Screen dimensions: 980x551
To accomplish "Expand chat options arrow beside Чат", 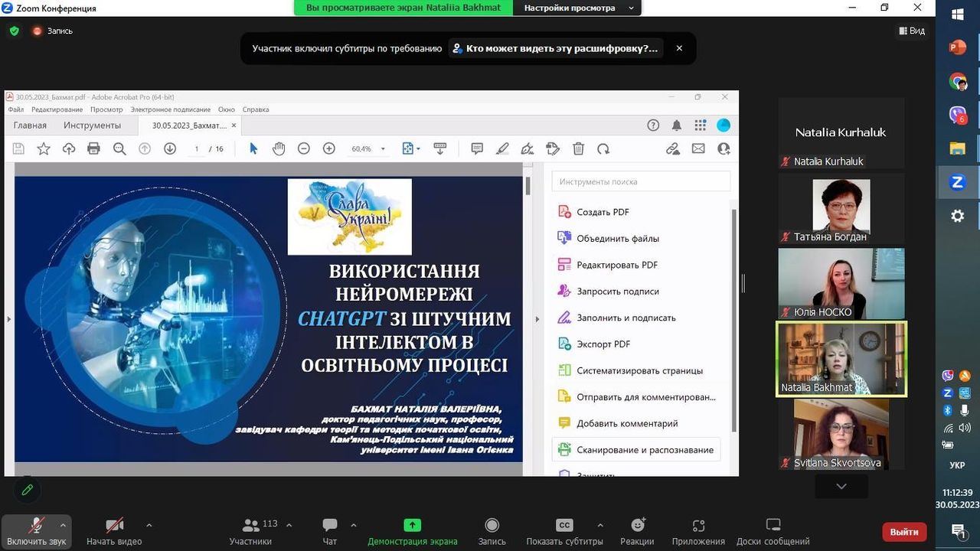I will (353, 526).
